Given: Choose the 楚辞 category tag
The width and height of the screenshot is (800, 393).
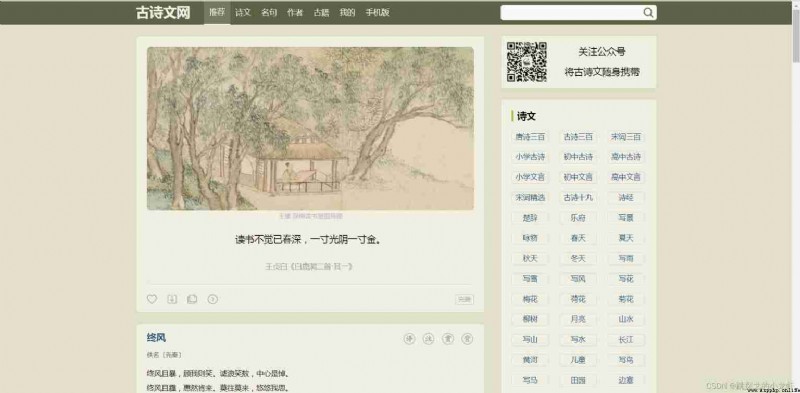Looking at the screenshot, I should click(530, 218).
